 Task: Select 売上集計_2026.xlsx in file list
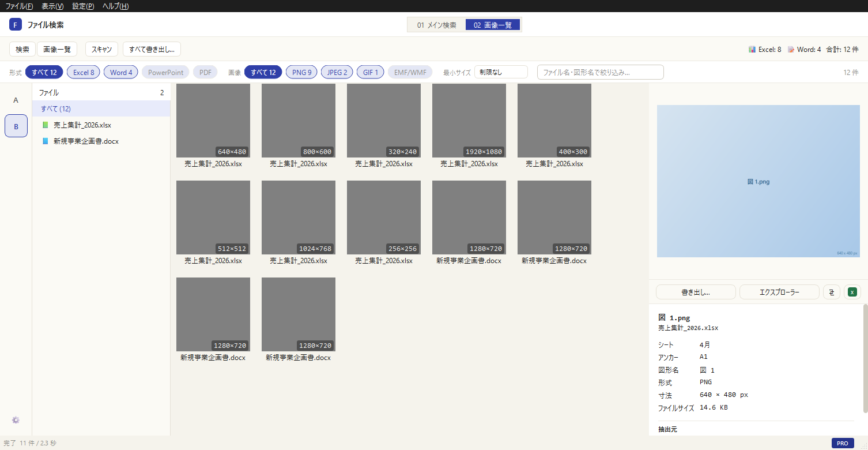click(101, 125)
